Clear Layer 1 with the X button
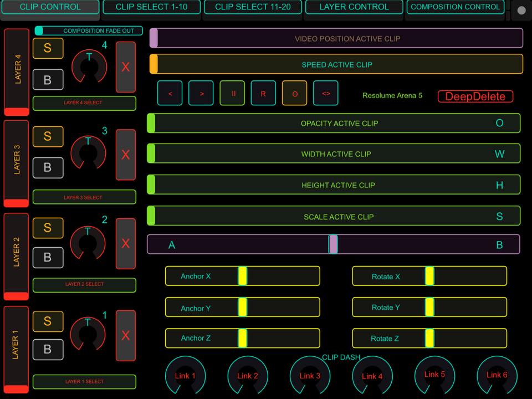This screenshot has height=399, width=532. tap(126, 336)
